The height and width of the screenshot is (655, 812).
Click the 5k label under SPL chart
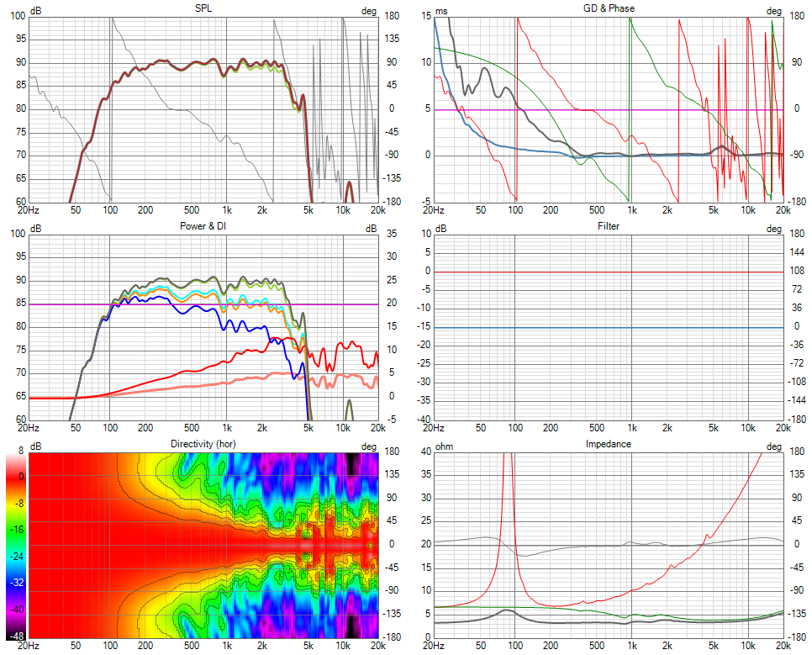308,210
